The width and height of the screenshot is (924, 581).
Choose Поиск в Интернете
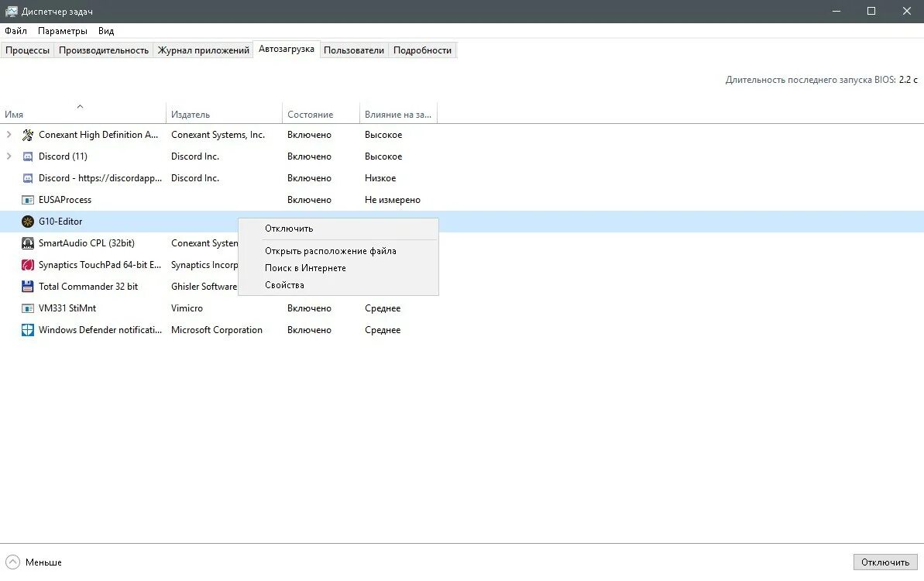point(338,268)
